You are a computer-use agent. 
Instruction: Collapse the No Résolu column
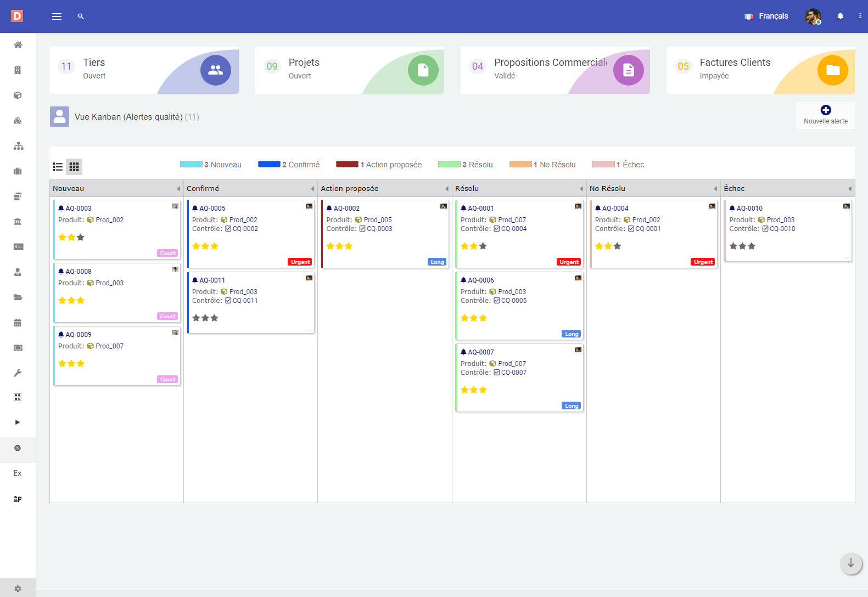coord(715,189)
